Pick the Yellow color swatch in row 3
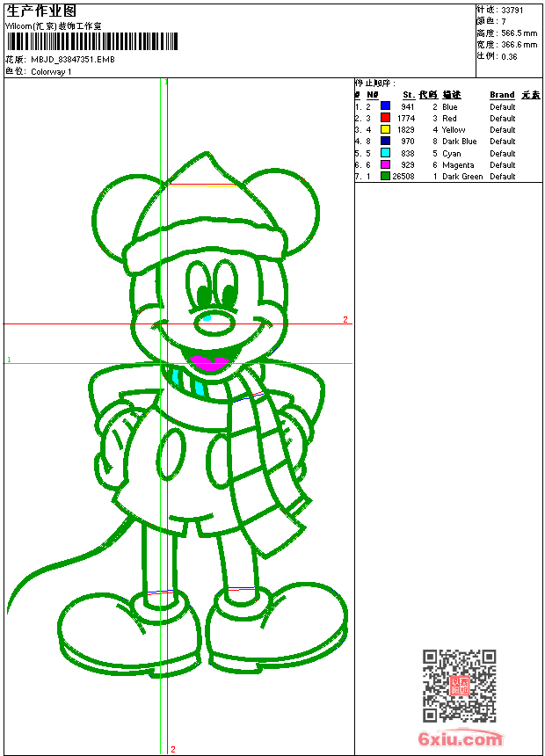Image resolution: width=545 pixels, height=756 pixels. 385,129
